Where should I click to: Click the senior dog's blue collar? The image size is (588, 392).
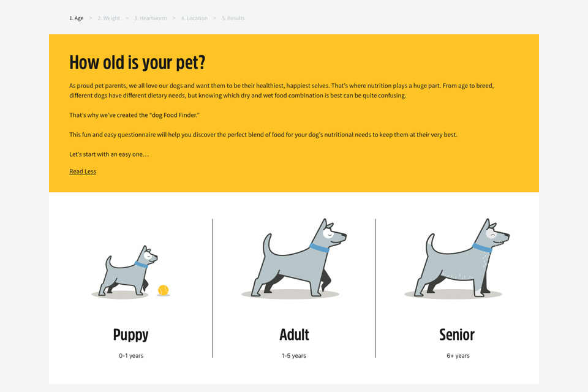point(482,248)
